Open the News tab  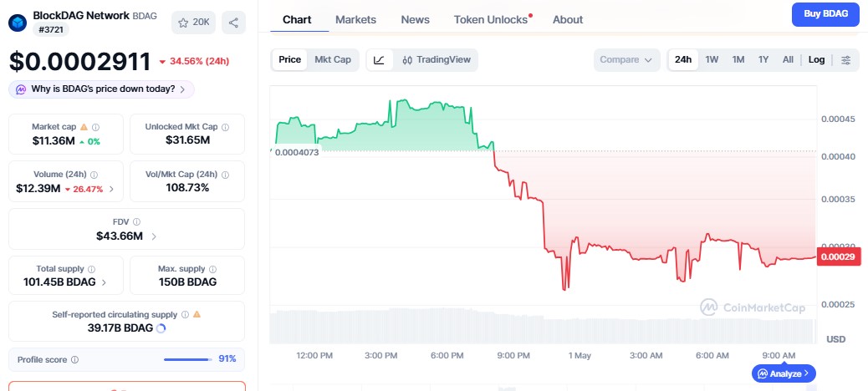coord(415,19)
